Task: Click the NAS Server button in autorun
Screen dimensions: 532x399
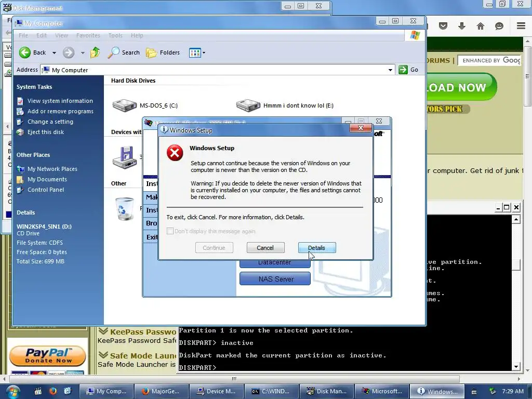Action: click(x=275, y=279)
